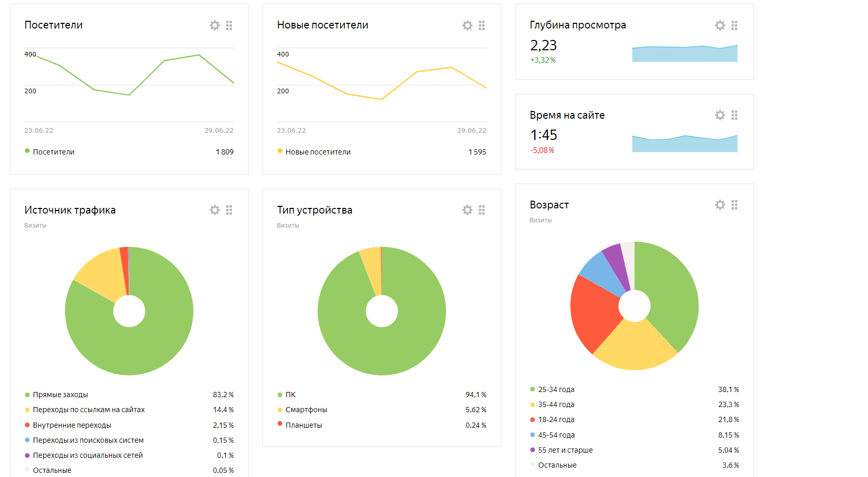The height and width of the screenshot is (477, 868).
Task: Click Остальные legend entry in Возраст widget
Action: (x=553, y=465)
